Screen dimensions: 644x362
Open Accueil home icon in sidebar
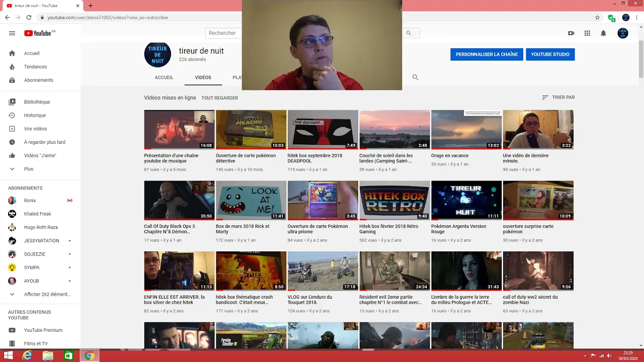point(12,53)
